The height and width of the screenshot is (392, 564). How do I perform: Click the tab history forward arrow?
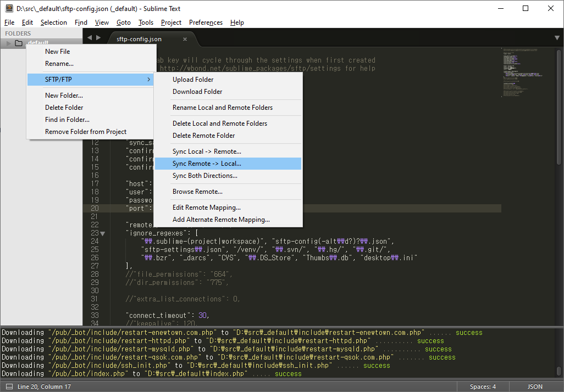click(x=98, y=38)
